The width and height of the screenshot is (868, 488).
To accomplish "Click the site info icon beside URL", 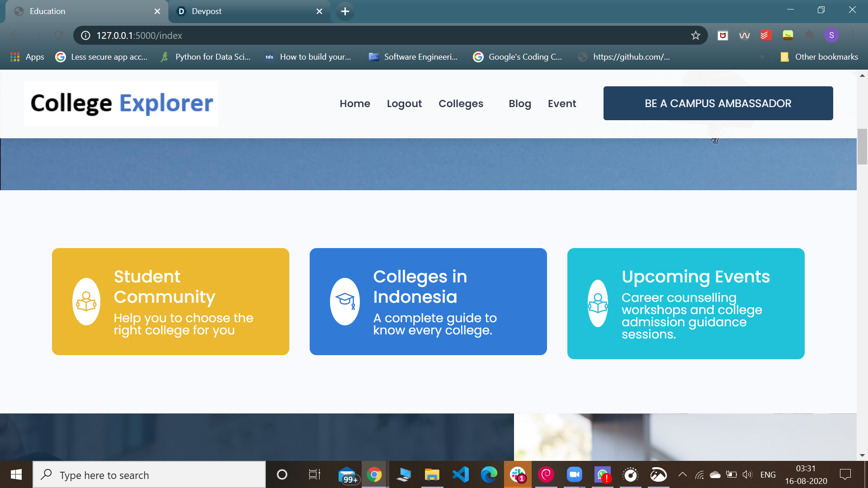I will tap(85, 35).
